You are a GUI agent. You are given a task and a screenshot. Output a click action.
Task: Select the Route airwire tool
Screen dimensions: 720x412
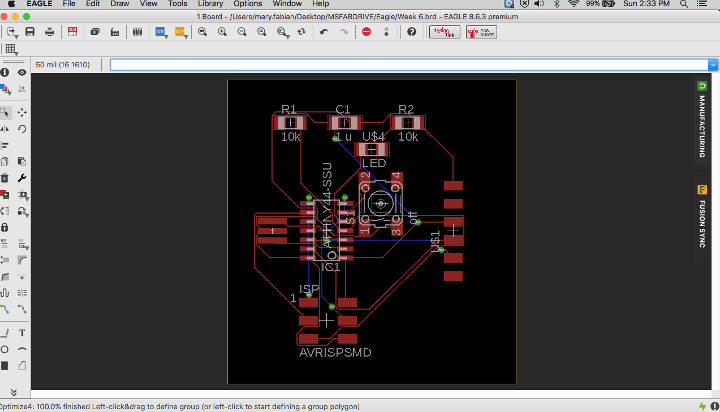pos(5,310)
